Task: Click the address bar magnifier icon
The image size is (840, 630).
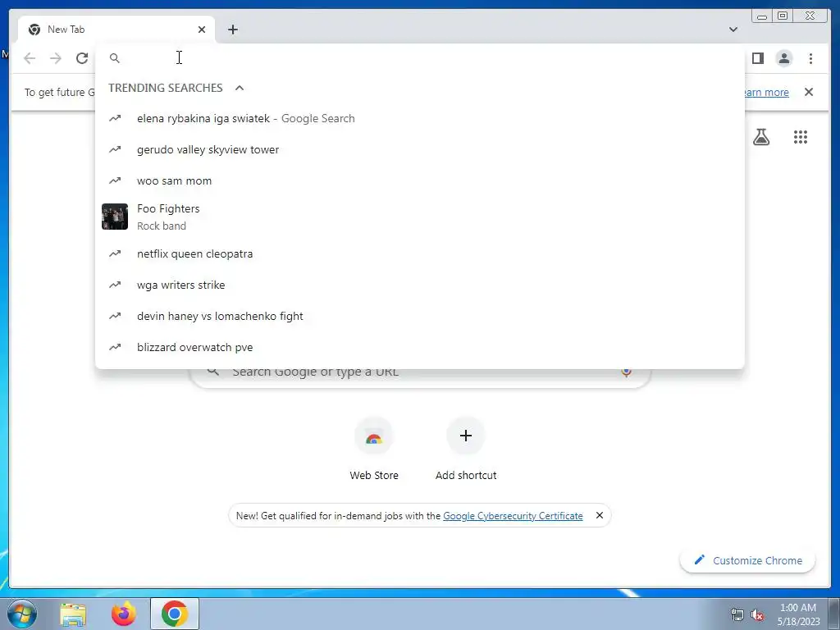Action: pos(115,58)
